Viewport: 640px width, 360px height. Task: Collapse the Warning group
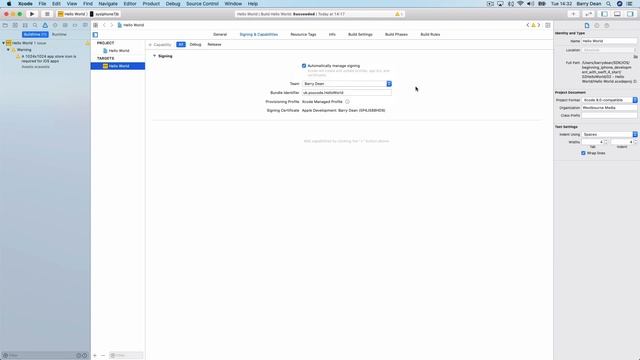8,50
